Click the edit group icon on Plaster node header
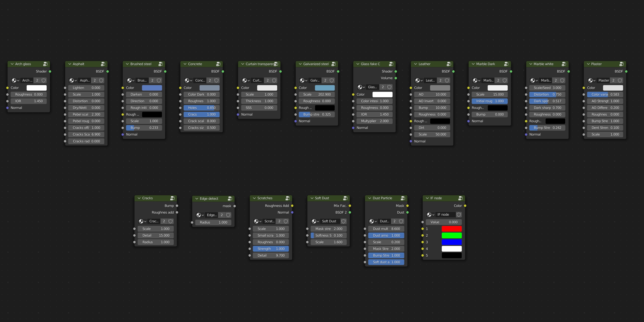The width and height of the screenshot is (644, 322). click(x=621, y=64)
